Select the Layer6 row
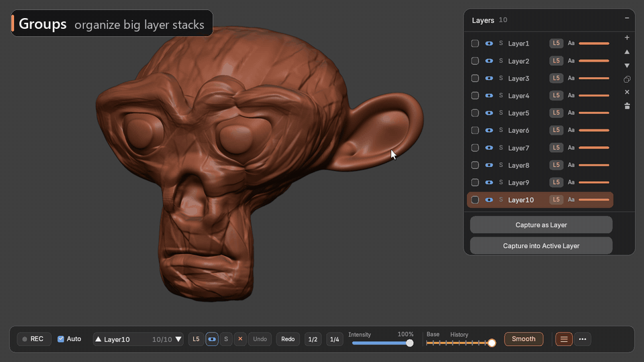The width and height of the screenshot is (644, 362). tap(540, 130)
